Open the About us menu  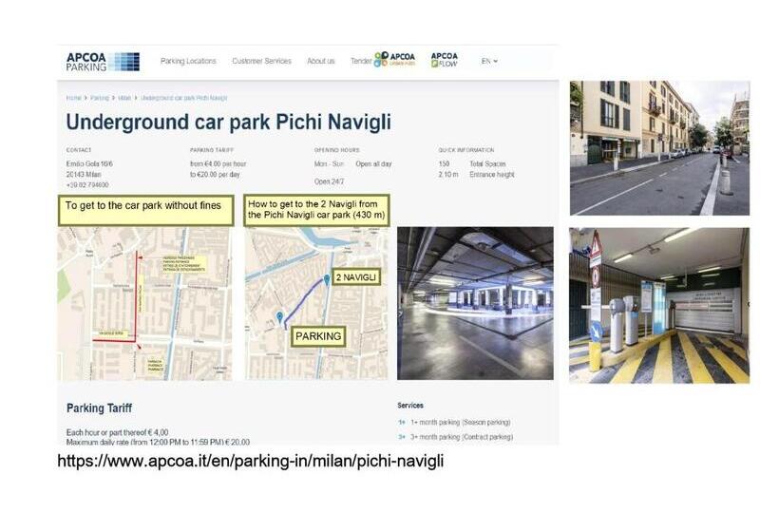pos(320,61)
